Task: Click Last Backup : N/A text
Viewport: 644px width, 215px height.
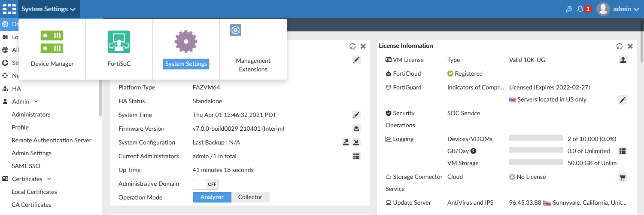Action: coord(216,142)
